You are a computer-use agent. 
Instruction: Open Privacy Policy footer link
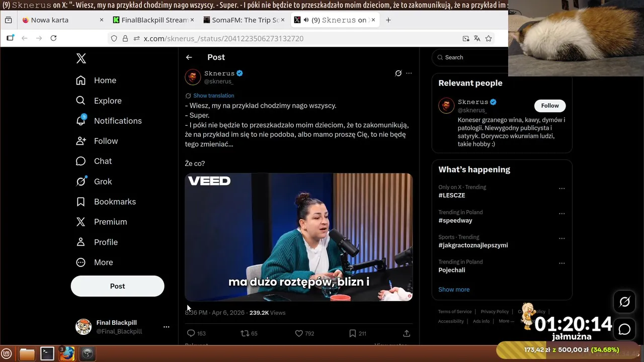tap(495, 312)
